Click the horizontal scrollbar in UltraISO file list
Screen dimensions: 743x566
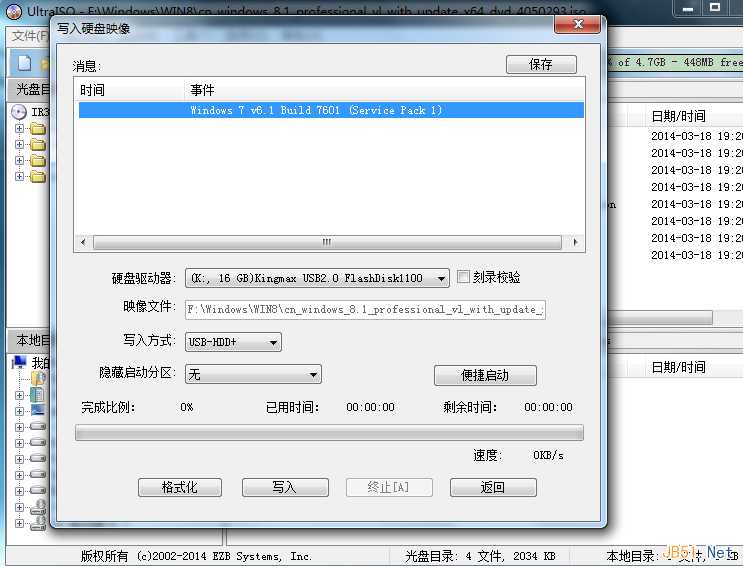click(660, 318)
